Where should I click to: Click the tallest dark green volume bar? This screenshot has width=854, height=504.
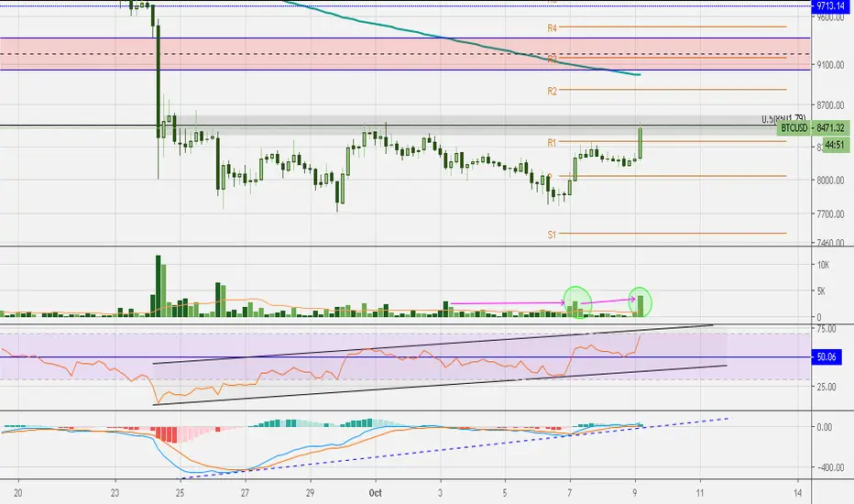pyautogui.click(x=159, y=286)
